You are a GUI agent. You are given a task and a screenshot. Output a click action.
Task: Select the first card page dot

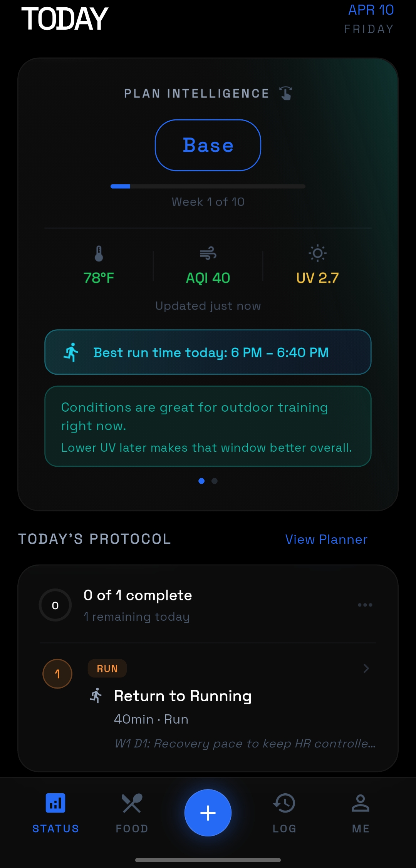(x=201, y=481)
